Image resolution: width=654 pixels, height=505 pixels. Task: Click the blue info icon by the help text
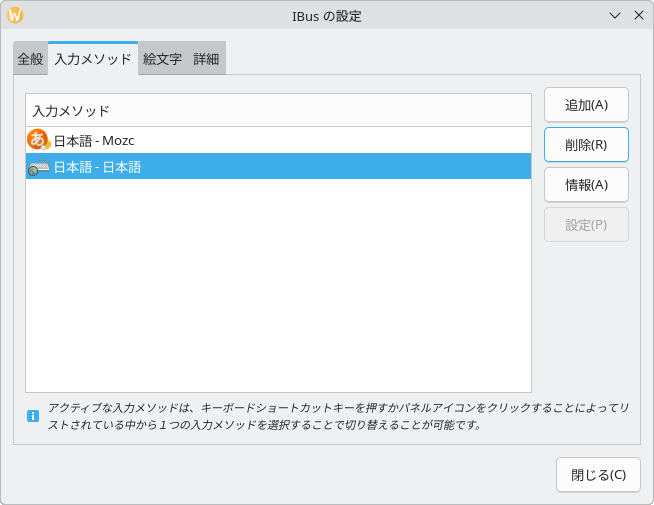point(33,416)
